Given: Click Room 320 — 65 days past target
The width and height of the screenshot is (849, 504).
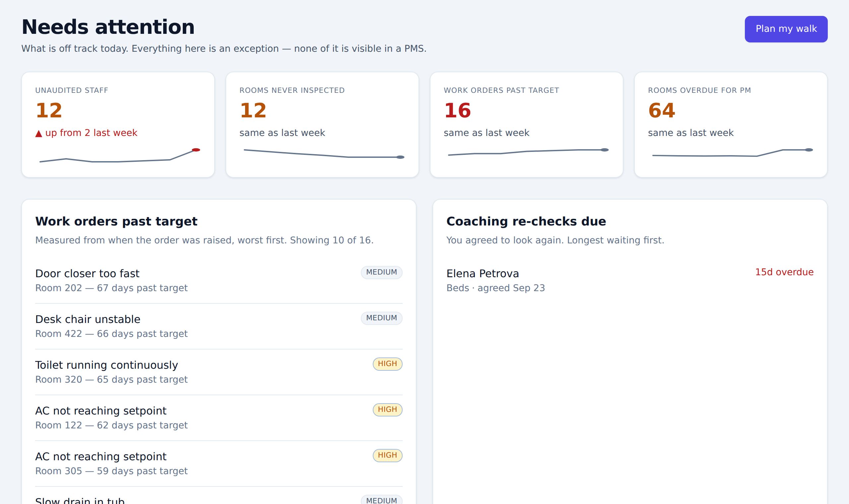Looking at the screenshot, I should (111, 379).
